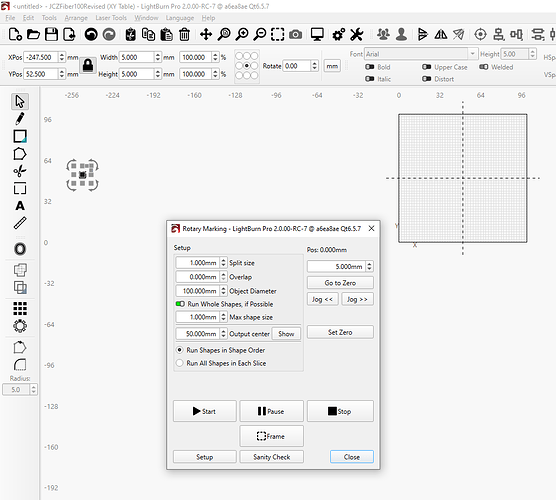Click the Output center value field
This screenshot has width=556, height=500.
pyautogui.click(x=198, y=334)
